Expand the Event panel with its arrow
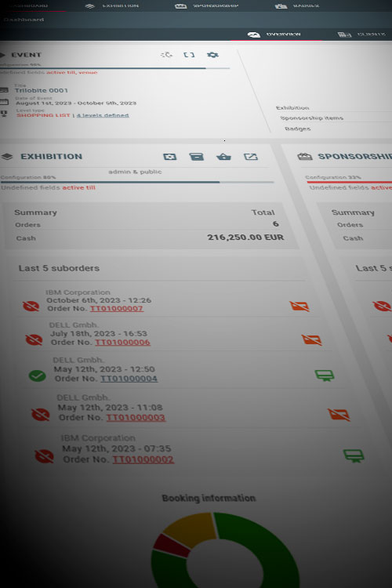Image resolution: width=392 pixels, height=588 pixels. pos(2,55)
